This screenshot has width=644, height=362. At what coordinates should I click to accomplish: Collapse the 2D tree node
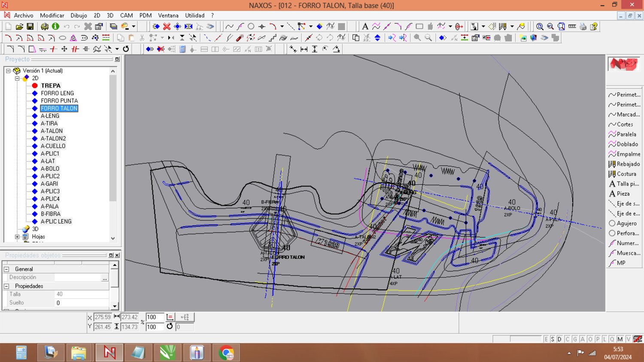[17, 78]
